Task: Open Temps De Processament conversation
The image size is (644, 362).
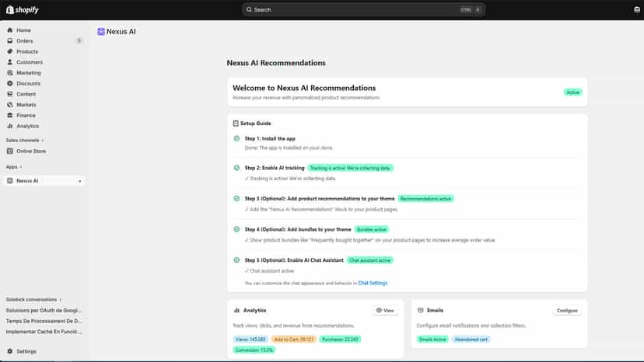Action: [x=44, y=321]
